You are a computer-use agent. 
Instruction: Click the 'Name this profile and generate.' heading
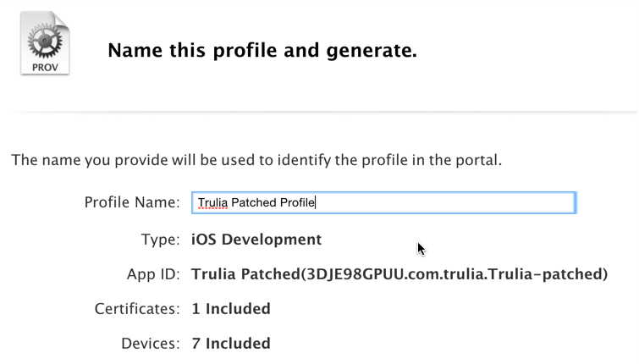point(262,51)
